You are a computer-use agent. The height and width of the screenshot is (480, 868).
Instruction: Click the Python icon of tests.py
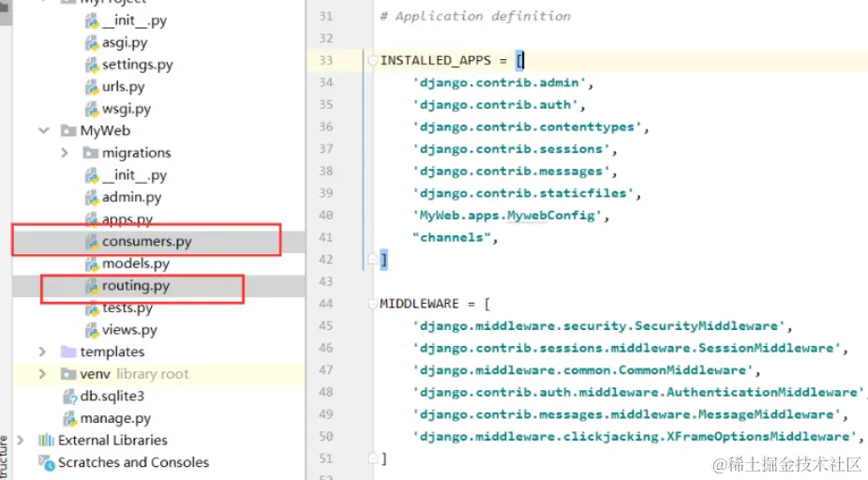tap(92, 307)
